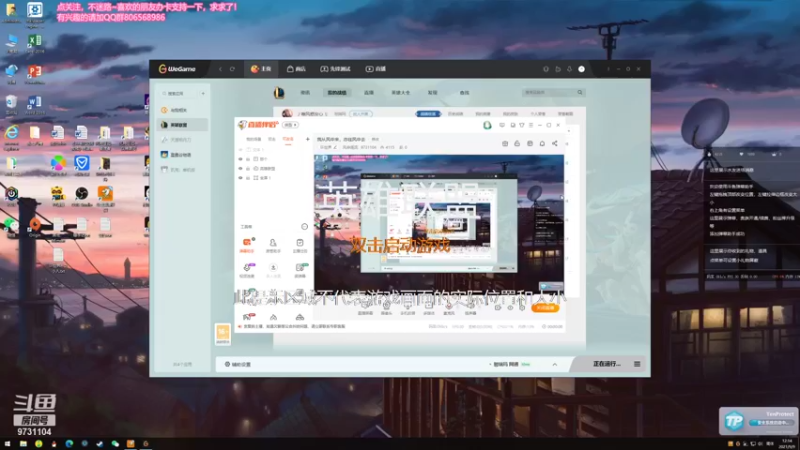This screenshot has width=800, height=450.
Task: Open the fourth League tab for heroes
Action: click(x=401, y=93)
